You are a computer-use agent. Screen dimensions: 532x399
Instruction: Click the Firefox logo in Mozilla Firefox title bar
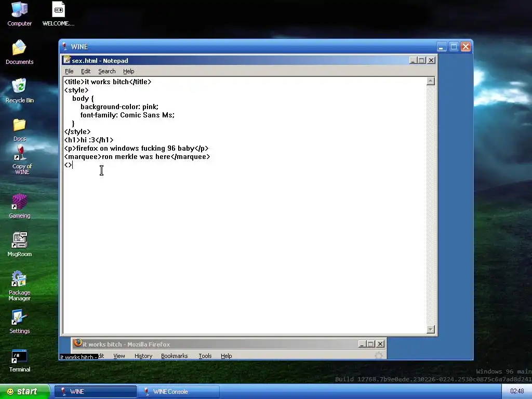[78, 343]
